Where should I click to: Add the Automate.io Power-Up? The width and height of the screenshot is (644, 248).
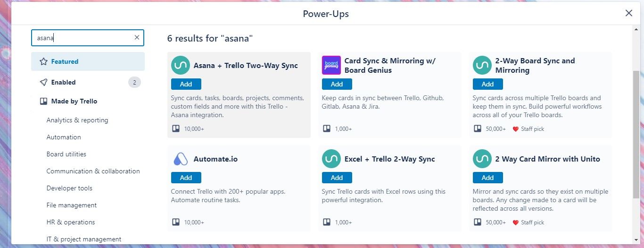tap(186, 178)
